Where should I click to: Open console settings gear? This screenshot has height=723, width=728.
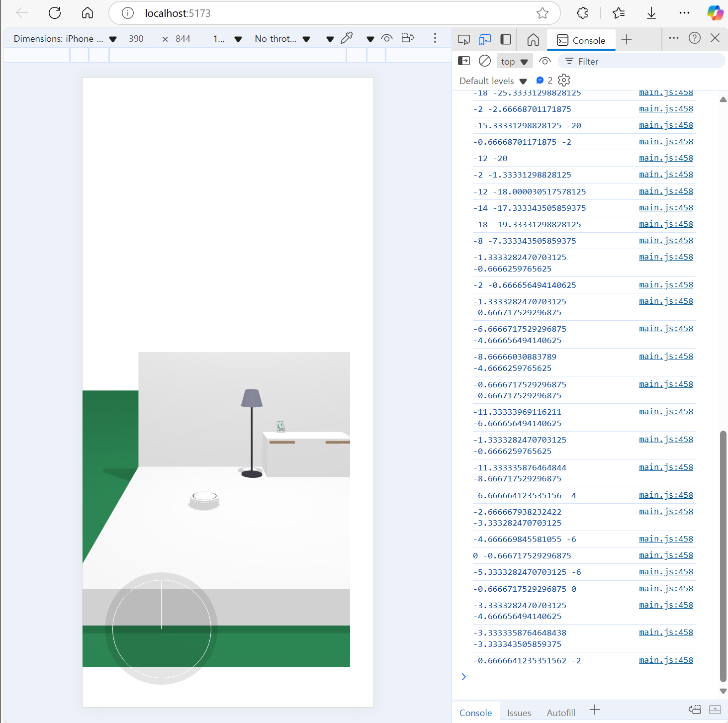tap(564, 80)
